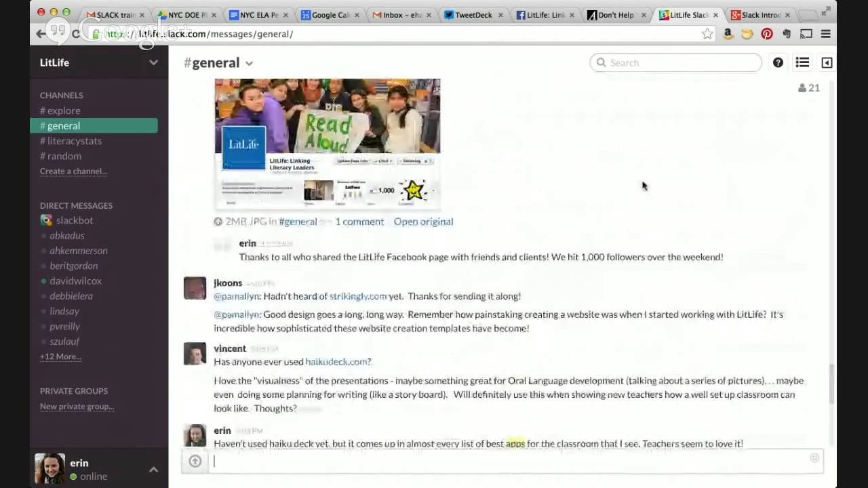The image size is (868, 488).
Task: Open the emoji picker in message box
Action: (814, 458)
